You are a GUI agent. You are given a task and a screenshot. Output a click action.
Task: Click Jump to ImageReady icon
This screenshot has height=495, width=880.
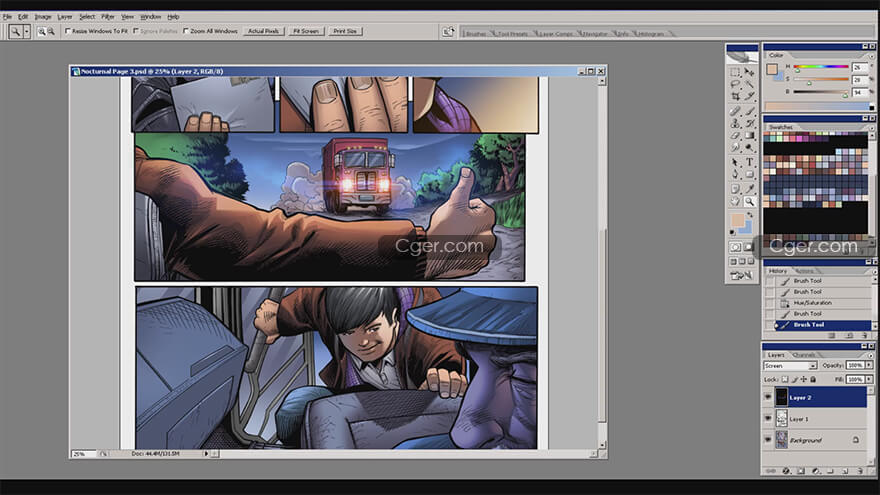point(741,276)
